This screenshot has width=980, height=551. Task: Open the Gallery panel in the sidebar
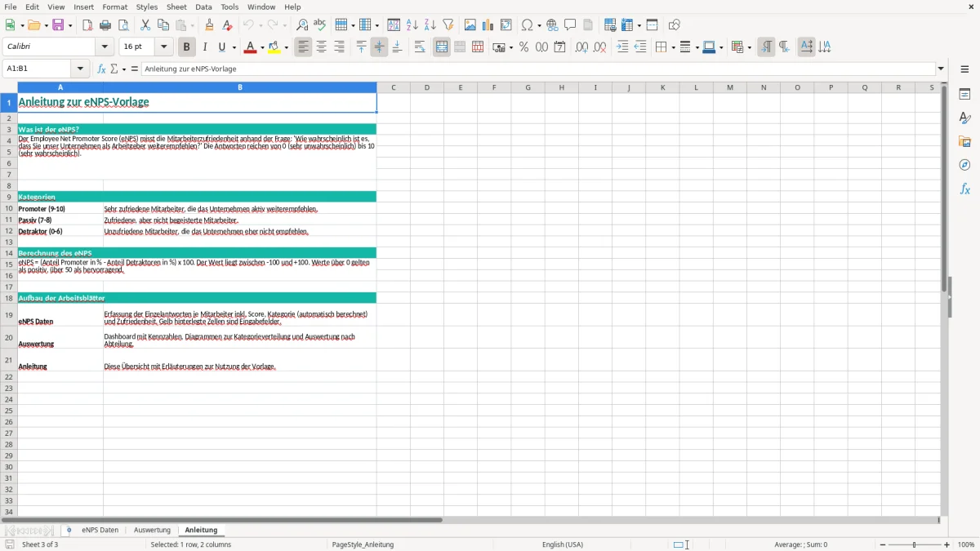964,141
